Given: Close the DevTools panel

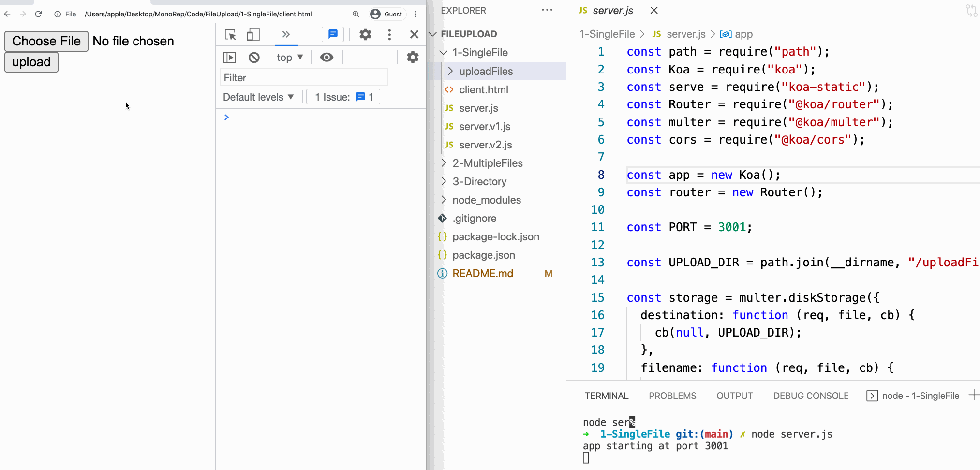Looking at the screenshot, I should coord(414,34).
